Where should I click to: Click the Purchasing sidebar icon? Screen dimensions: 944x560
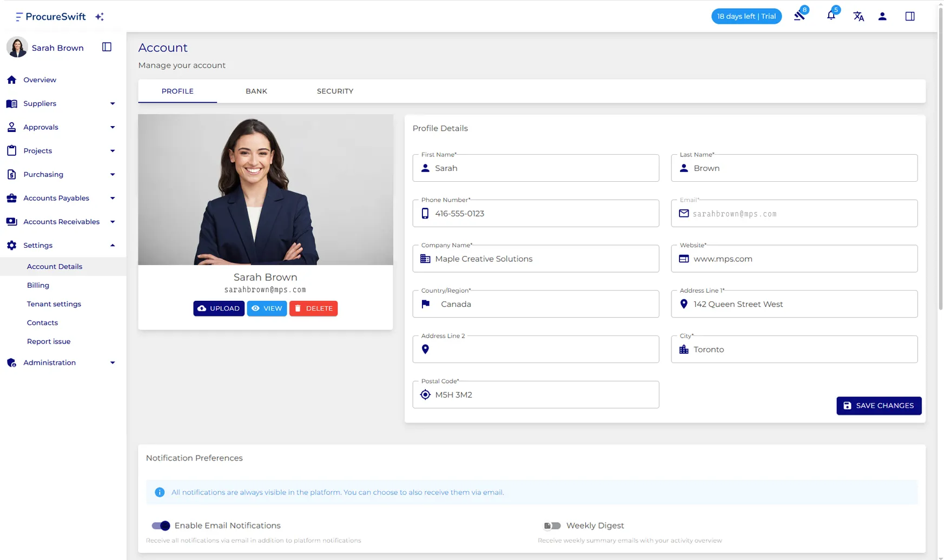click(x=12, y=174)
